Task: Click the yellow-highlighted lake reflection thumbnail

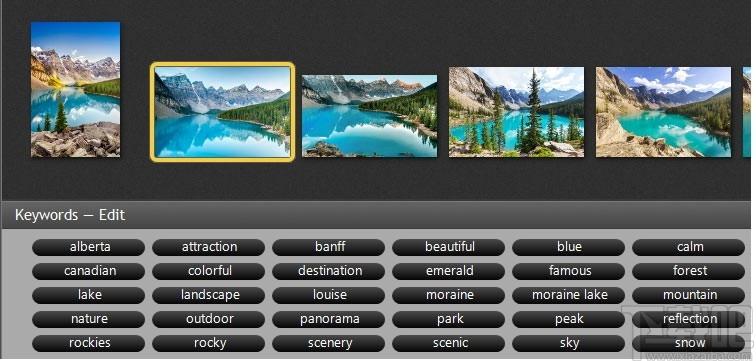Action: coord(222,112)
